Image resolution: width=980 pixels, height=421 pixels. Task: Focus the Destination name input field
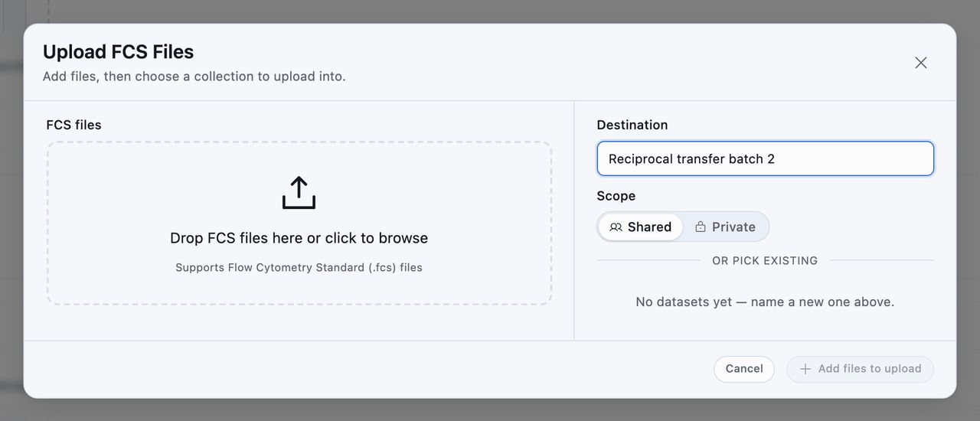766,159
